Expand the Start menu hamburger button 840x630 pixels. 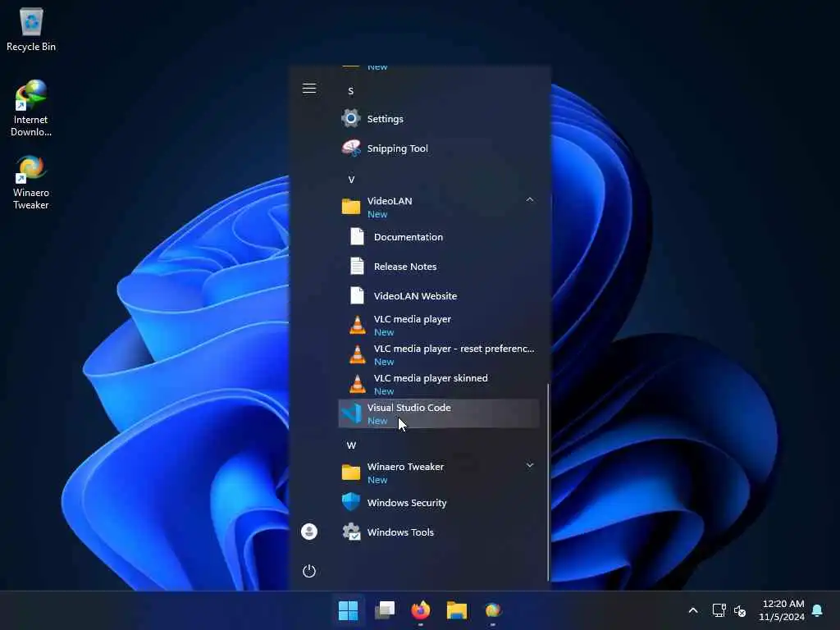click(309, 89)
